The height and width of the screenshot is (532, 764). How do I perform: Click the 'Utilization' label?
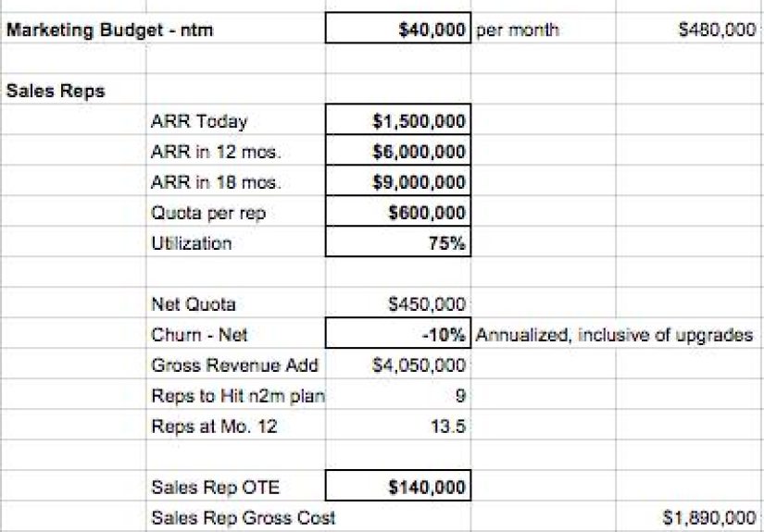tap(192, 243)
